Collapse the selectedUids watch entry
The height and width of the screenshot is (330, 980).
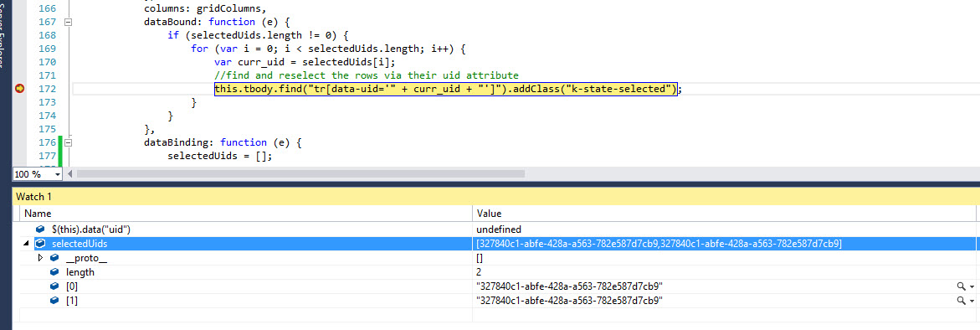pos(27,244)
